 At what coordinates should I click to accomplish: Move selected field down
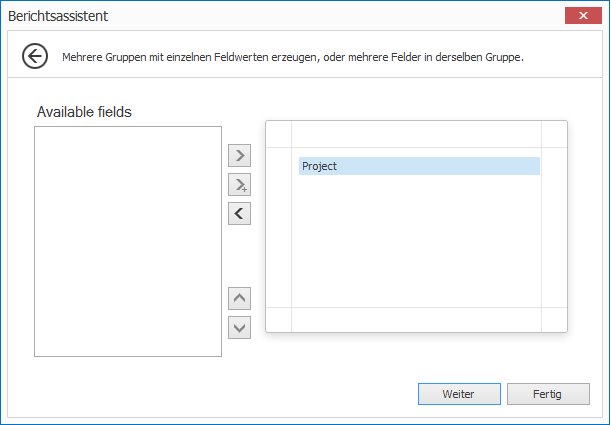click(239, 327)
